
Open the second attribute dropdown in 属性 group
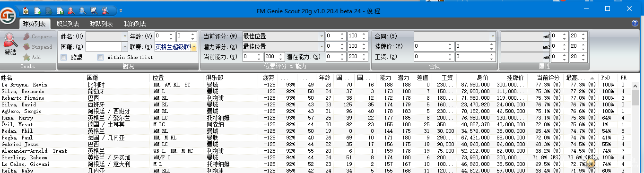525,47
